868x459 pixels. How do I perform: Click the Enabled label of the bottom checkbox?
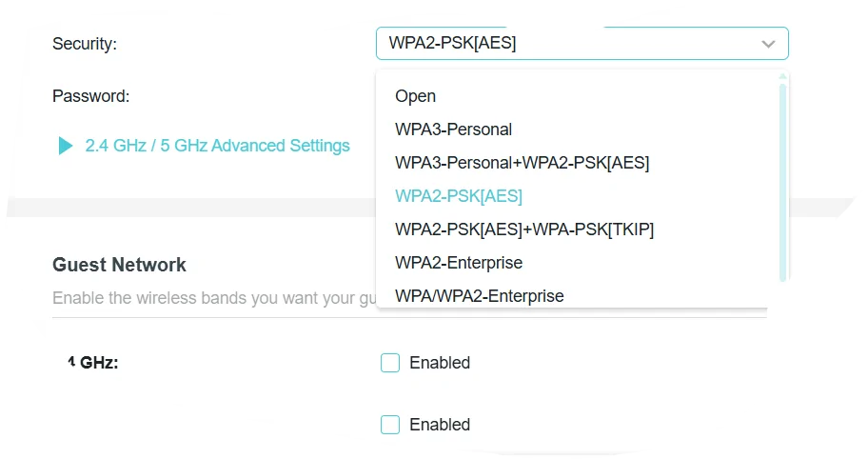(440, 425)
